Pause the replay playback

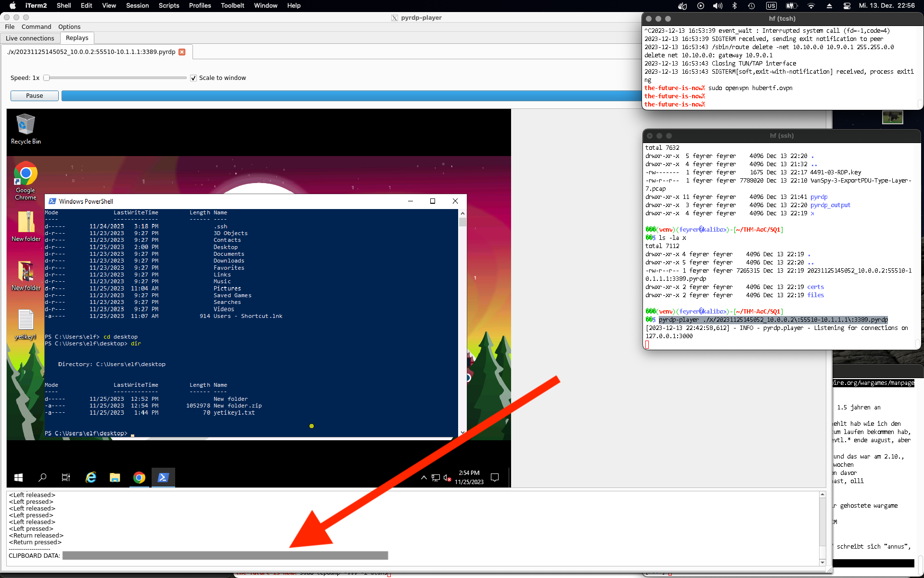point(35,96)
